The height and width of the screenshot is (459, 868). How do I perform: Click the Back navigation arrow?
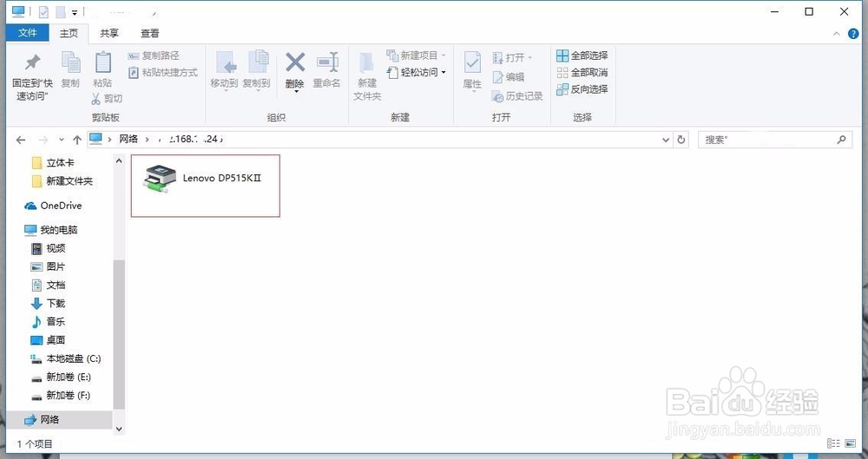[21, 140]
